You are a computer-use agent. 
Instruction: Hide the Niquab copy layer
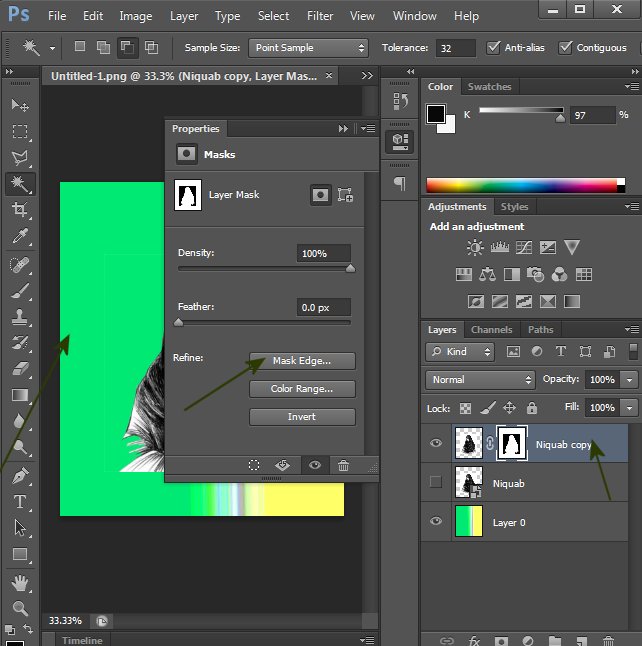point(435,444)
